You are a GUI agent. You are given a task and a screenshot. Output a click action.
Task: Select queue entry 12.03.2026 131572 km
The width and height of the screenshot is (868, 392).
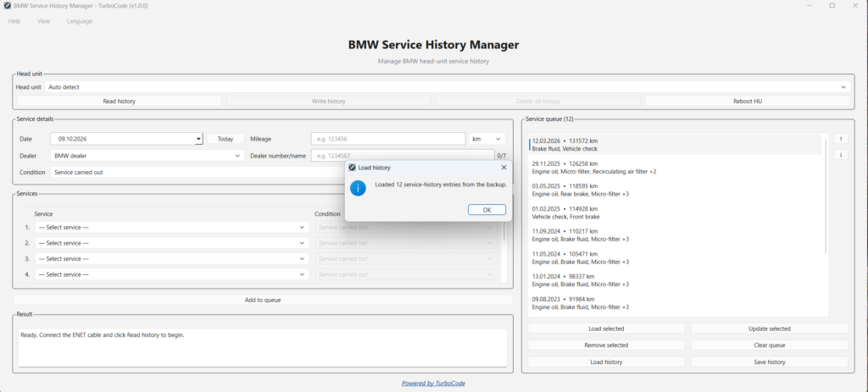pos(676,145)
